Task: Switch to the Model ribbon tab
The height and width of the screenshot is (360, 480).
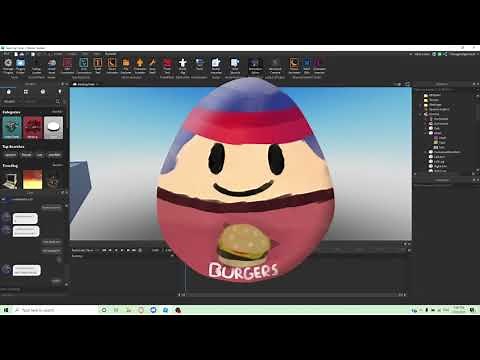Action: tap(72, 54)
